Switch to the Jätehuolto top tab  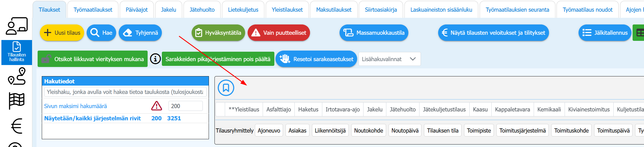click(x=202, y=10)
